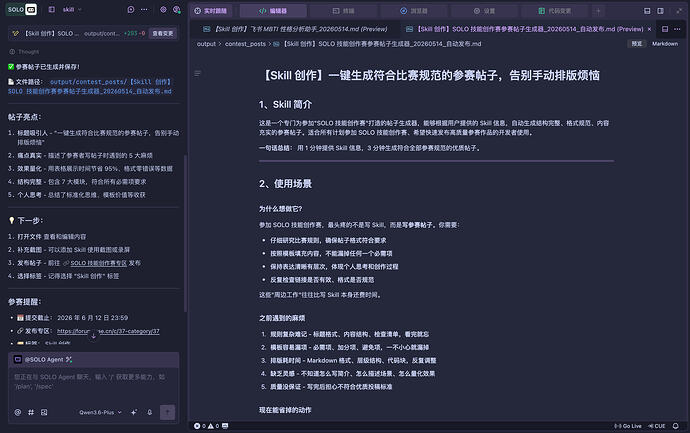This screenshot has width=690, height=433.
Task: Switch to the 代码变更 code changes tab
Action: (554, 11)
